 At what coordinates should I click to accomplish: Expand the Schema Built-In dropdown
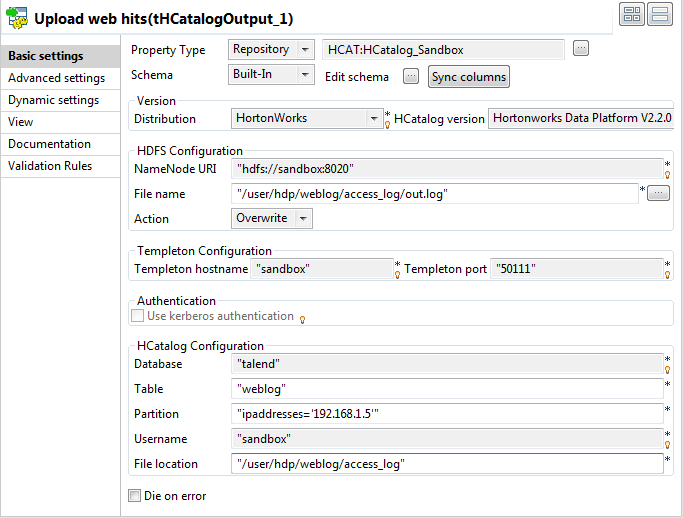point(272,75)
